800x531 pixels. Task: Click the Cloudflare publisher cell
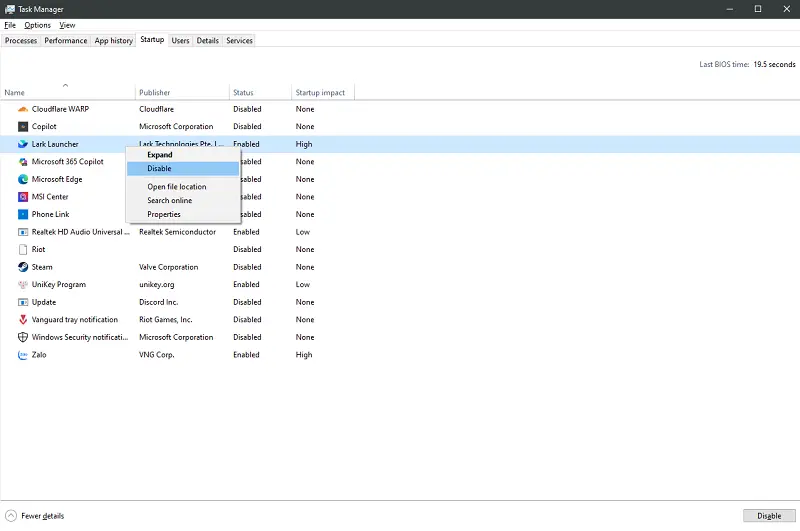tap(156, 109)
